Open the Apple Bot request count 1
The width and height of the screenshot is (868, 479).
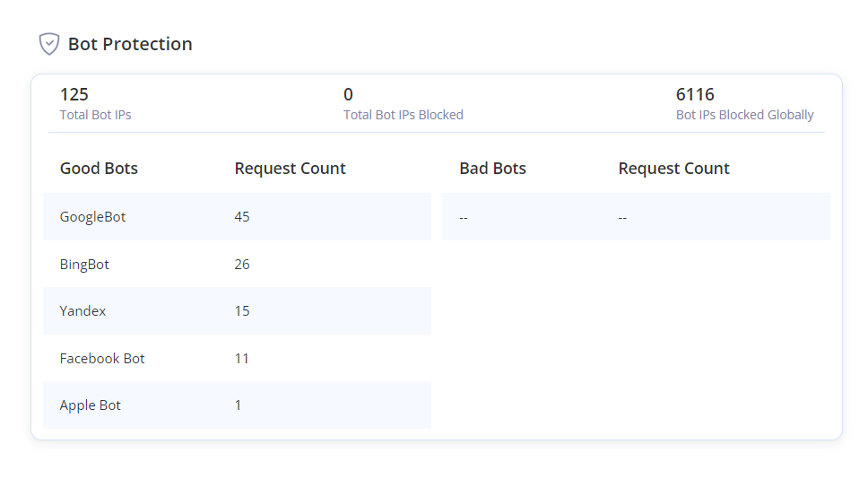tap(239, 405)
